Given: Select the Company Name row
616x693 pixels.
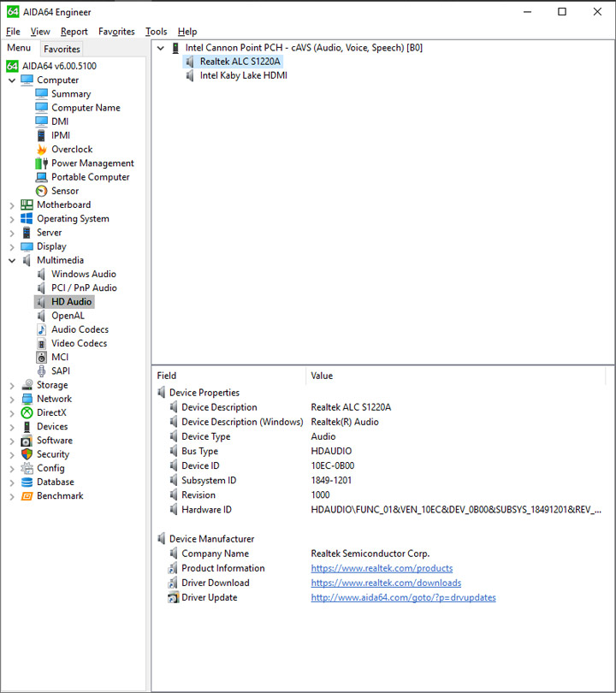Looking at the screenshot, I should tap(383, 554).
